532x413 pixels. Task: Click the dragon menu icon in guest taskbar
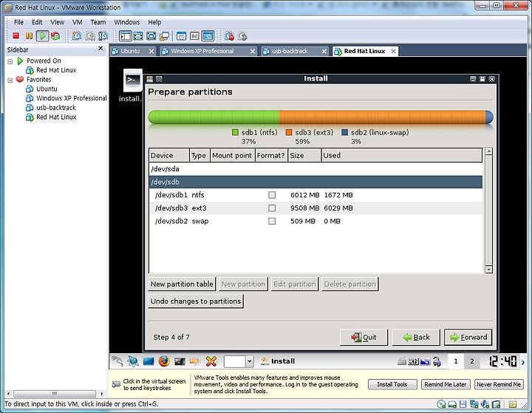(x=117, y=361)
